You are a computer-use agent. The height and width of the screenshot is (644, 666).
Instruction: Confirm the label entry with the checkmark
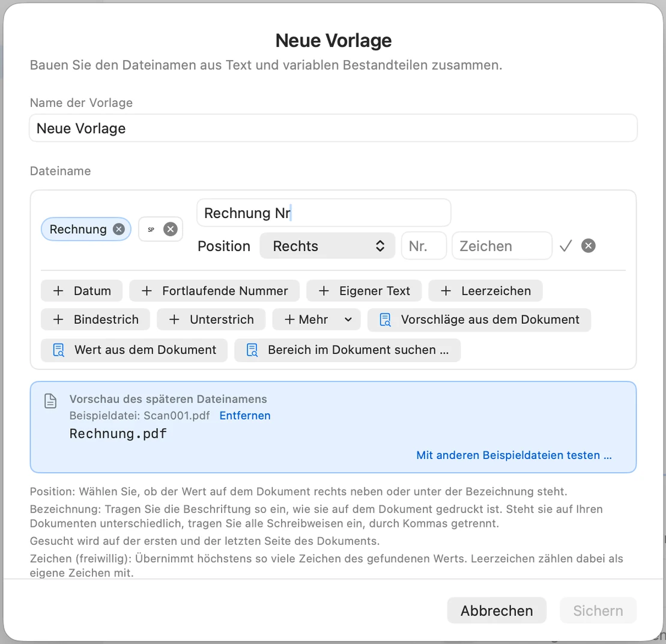click(566, 246)
